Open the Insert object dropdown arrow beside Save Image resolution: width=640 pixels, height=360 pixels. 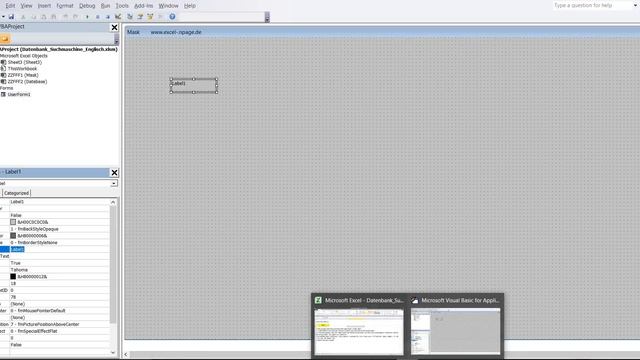point(3,17)
